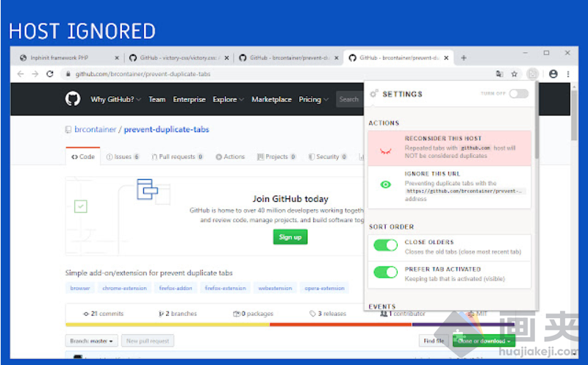Click the Marketplace nav link

tap(271, 99)
